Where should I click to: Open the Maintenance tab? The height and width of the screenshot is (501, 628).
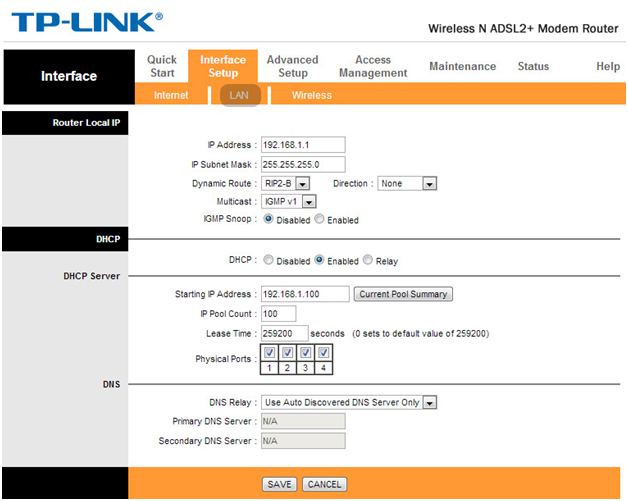click(x=463, y=66)
